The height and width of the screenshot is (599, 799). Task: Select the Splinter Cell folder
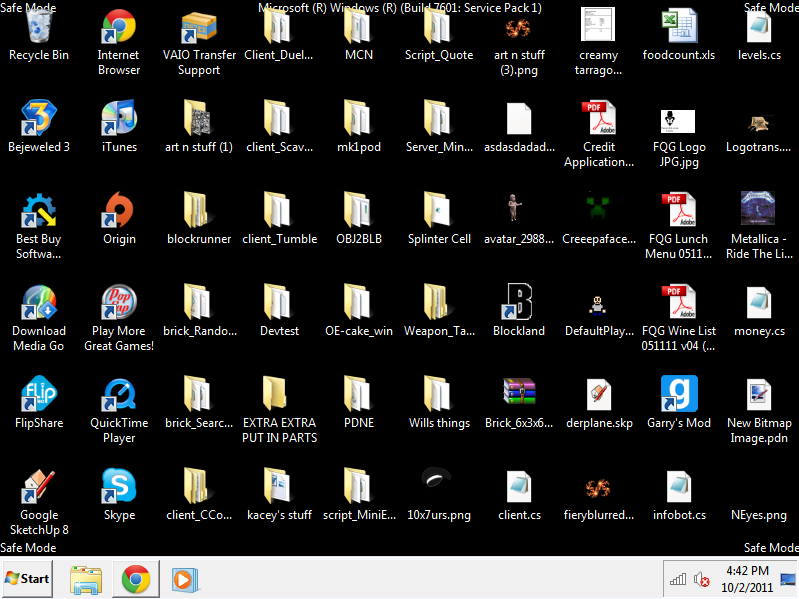tap(439, 212)
